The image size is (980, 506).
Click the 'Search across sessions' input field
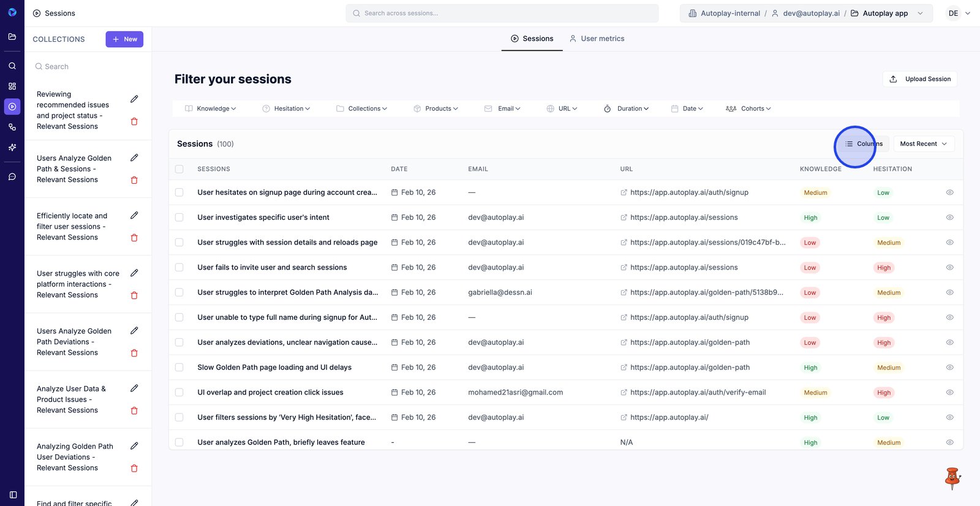pos(502,13)
